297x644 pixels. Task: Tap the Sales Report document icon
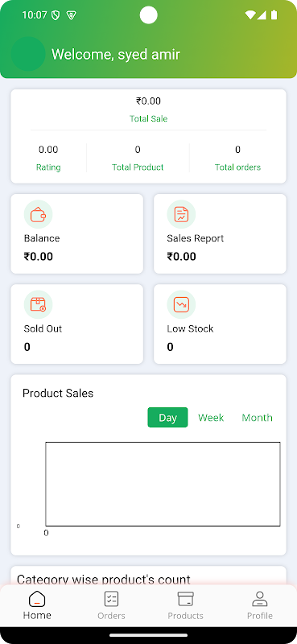(181, 214)
